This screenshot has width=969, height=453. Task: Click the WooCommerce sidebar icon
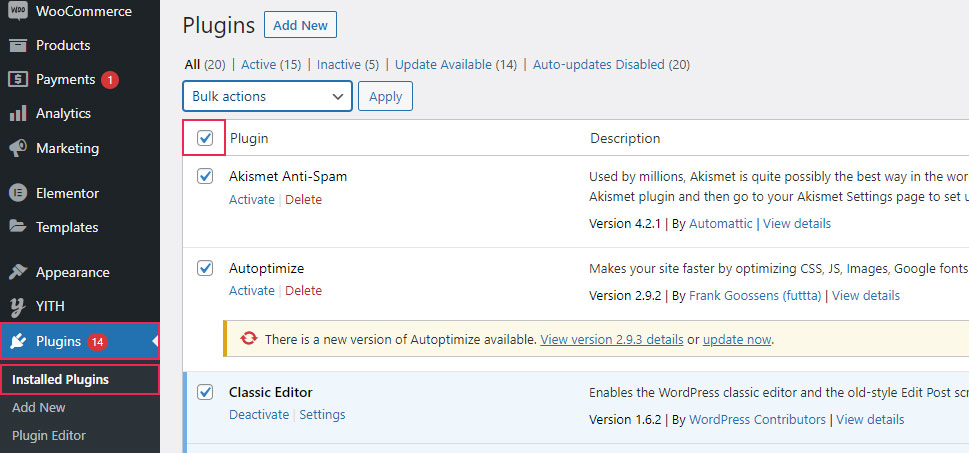click(x=19, y=11)
